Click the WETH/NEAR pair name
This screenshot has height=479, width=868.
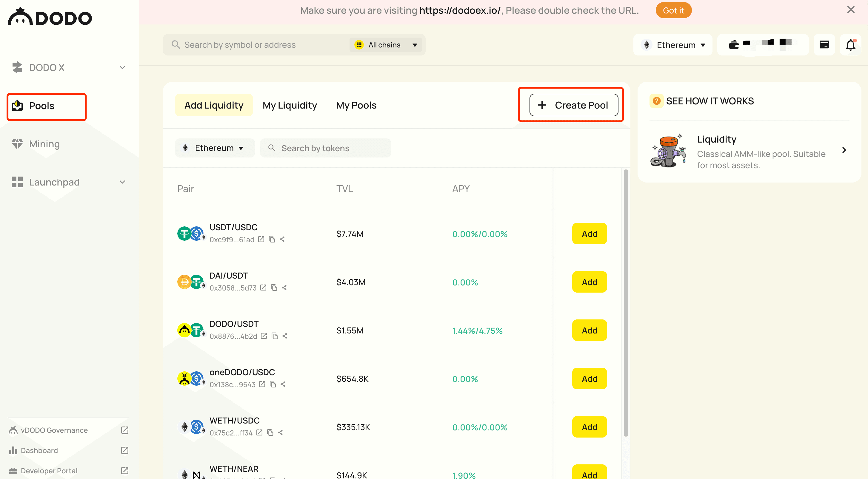[234, 469]
